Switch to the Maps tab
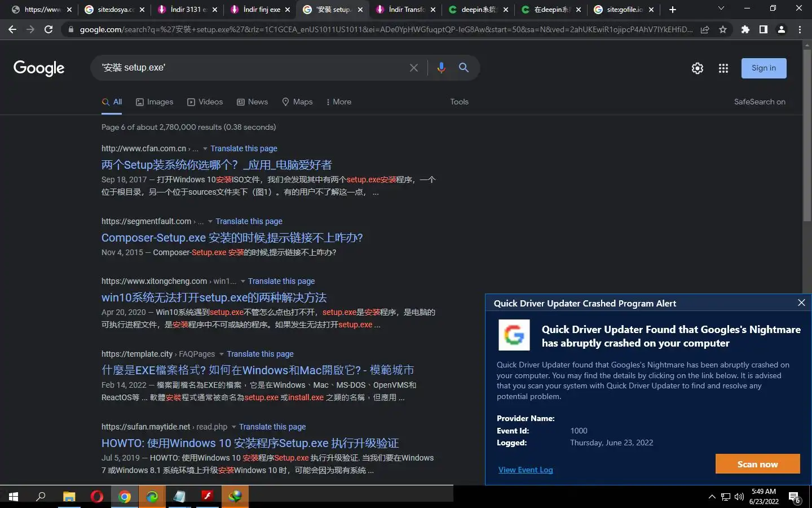Image resolution: width=812 pixels, height=508 pixels. pos(297,102)
